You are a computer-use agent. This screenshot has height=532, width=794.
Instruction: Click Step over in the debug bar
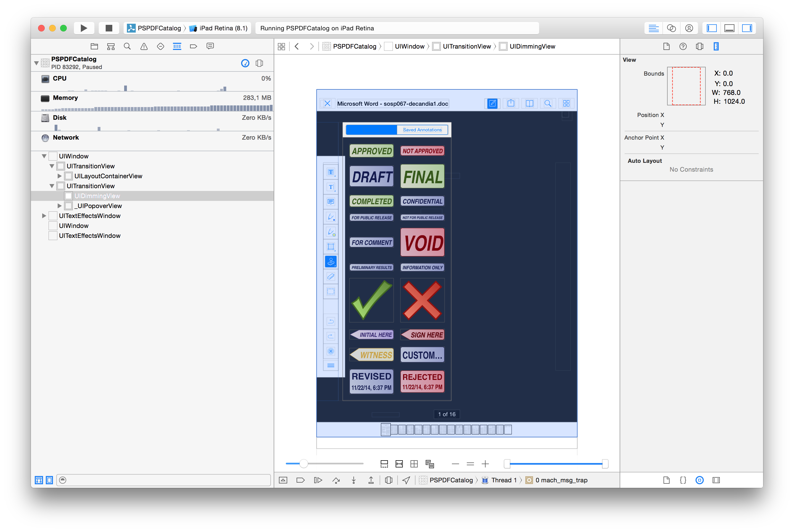pos(336,480)
